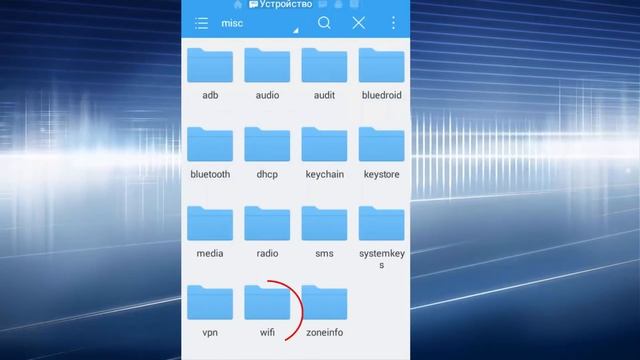Viewport: 640px width, 360px height.
Task: Open the hamburger navigation menu
Action: click(x=201, y=23)
